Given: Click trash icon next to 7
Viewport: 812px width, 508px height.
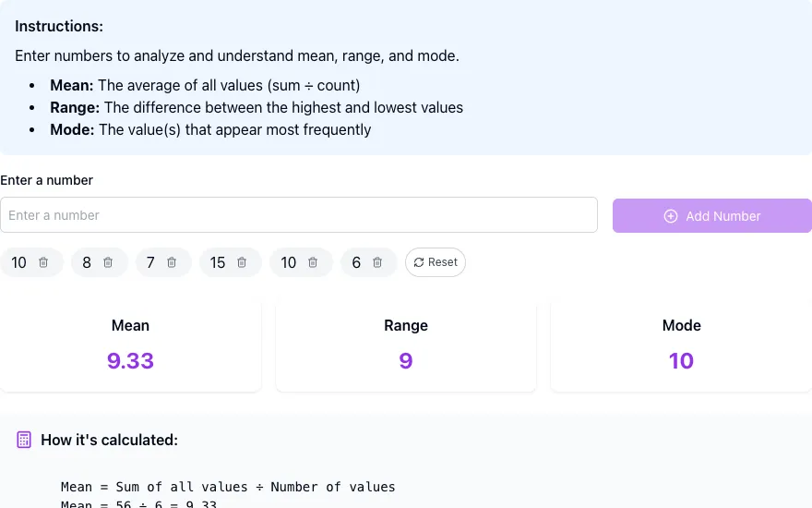Looking at the screenshot, I should pos(172,263).
